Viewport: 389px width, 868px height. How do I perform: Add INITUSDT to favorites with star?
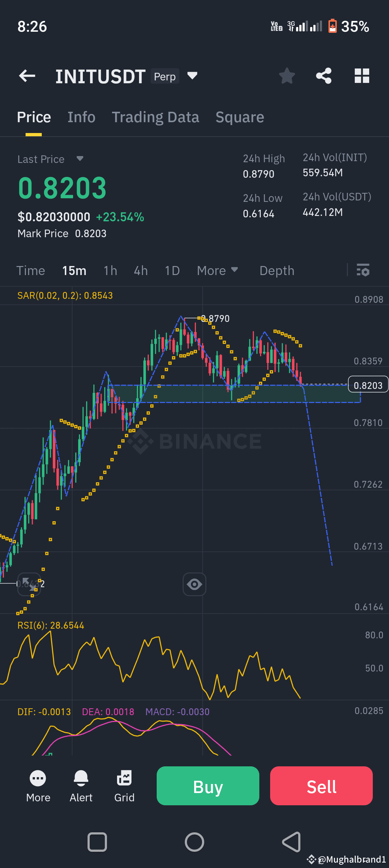point(287,76)
